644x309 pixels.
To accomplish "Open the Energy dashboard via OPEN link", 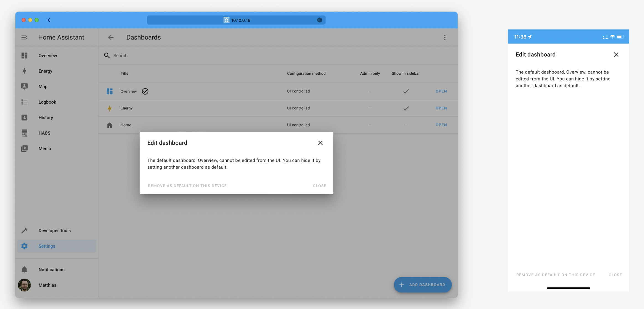I will (x=441, y=108).
